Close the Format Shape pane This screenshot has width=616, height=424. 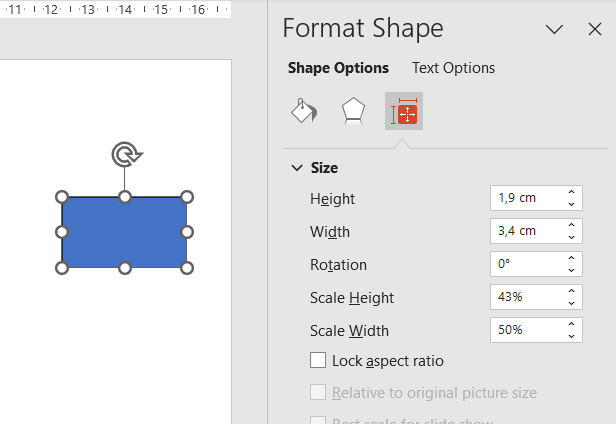pyautogui.click(x=594, y=29)
